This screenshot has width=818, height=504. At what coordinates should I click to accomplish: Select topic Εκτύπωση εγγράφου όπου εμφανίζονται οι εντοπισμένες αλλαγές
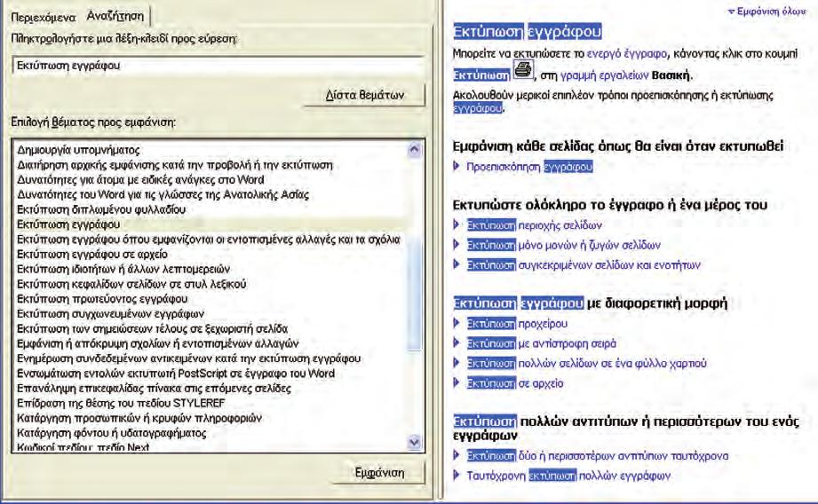pos(208,240)
